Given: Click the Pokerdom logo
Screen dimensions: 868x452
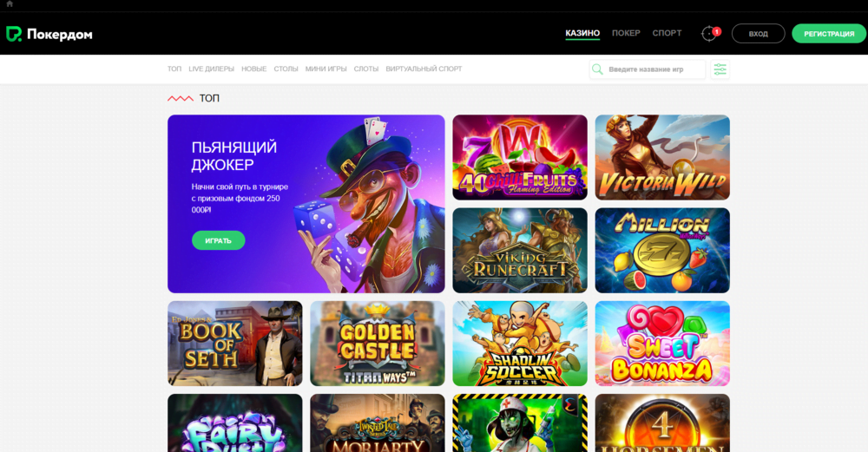Looking at the screenshot, I should pyautogui.click(x=49, y=34).
